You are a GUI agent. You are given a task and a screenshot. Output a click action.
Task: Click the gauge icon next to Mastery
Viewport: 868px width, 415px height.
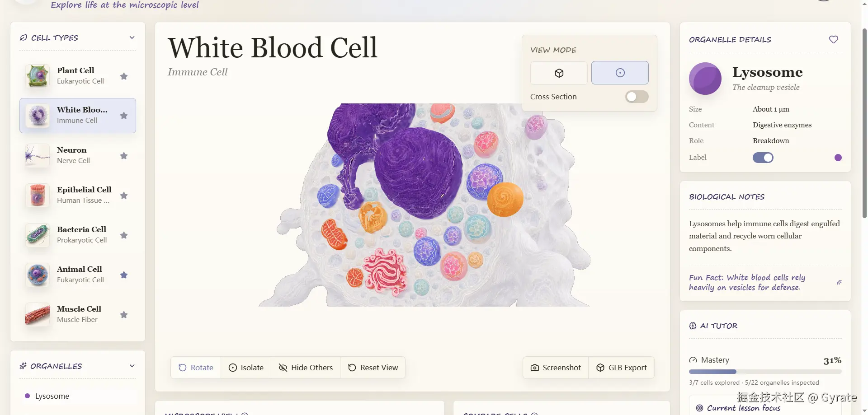pos(693,360)
